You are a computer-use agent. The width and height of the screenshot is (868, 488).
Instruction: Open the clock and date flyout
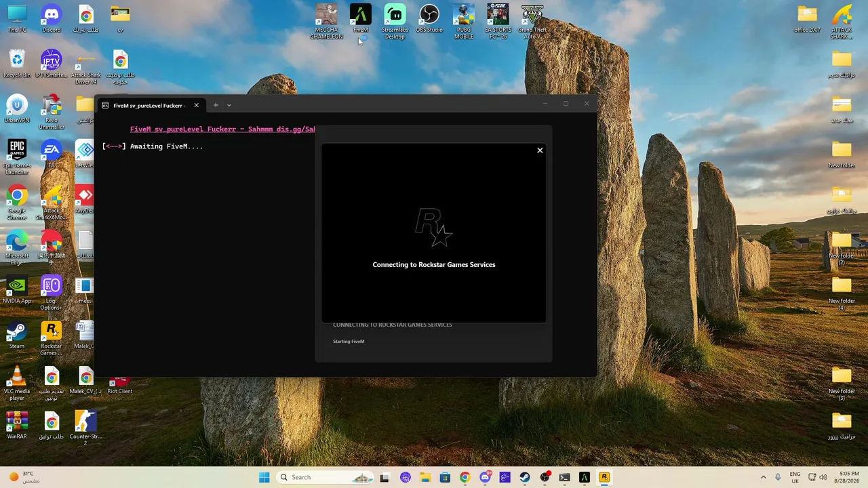[848, 477]
